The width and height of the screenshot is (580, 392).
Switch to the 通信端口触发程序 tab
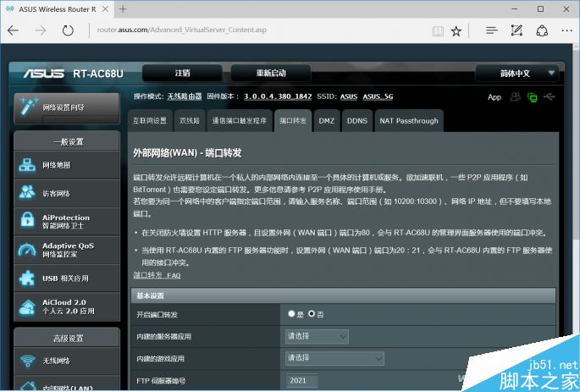click(240, 121)
